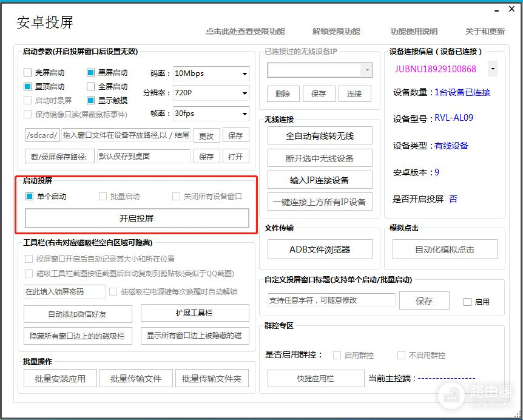Viewport: 523px width, 420px height.
Task: Toggle the 置顶启动 checkbox
Action: click(x=28, y=87)
